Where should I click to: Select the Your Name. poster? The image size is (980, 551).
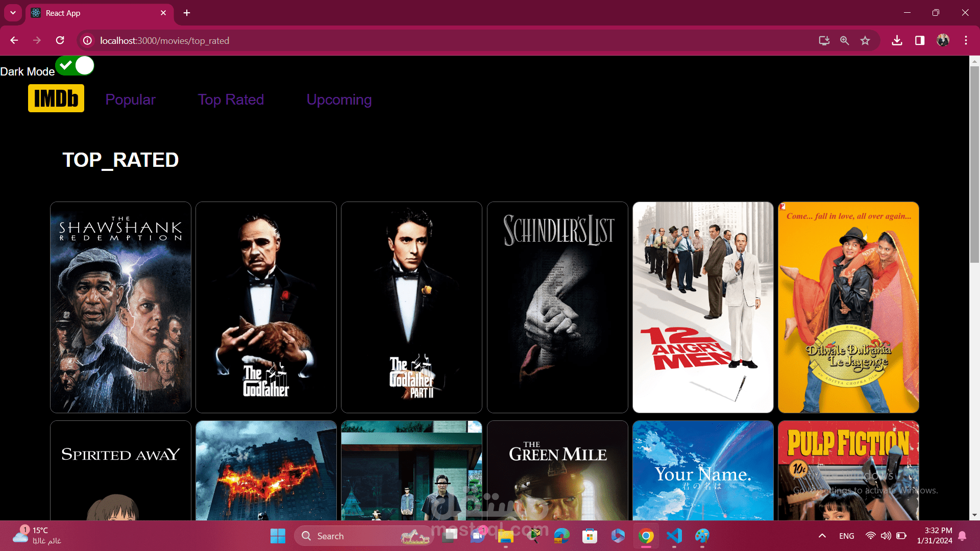[x=703, y=470]
